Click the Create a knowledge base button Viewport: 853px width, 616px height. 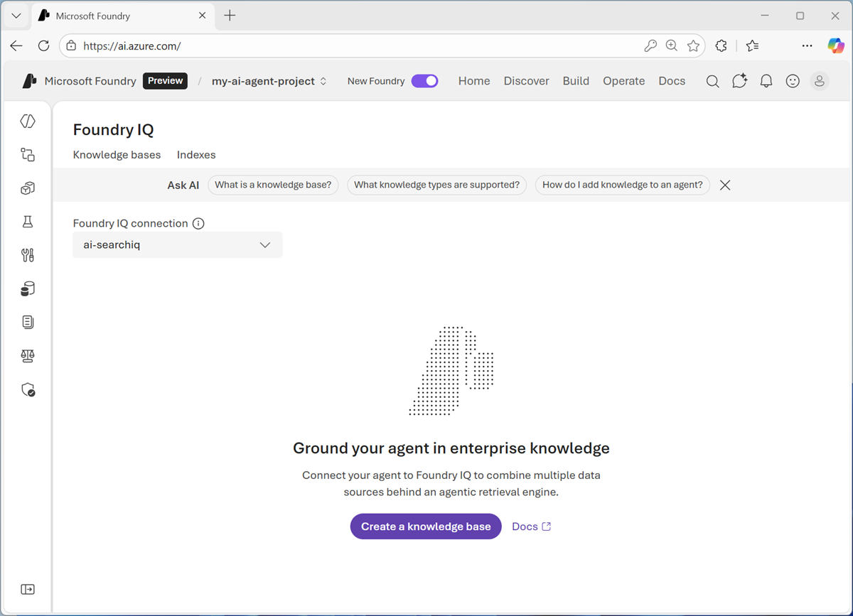pos(425,526)
